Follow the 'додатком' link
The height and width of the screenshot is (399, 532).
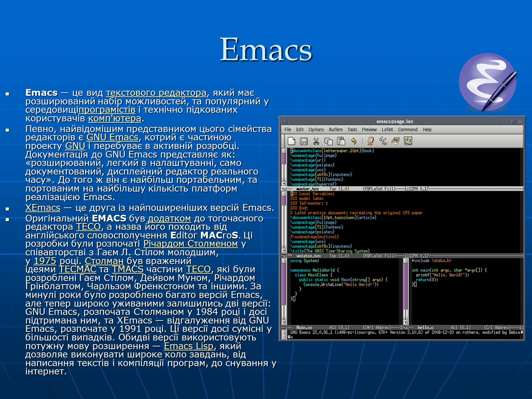169,218
